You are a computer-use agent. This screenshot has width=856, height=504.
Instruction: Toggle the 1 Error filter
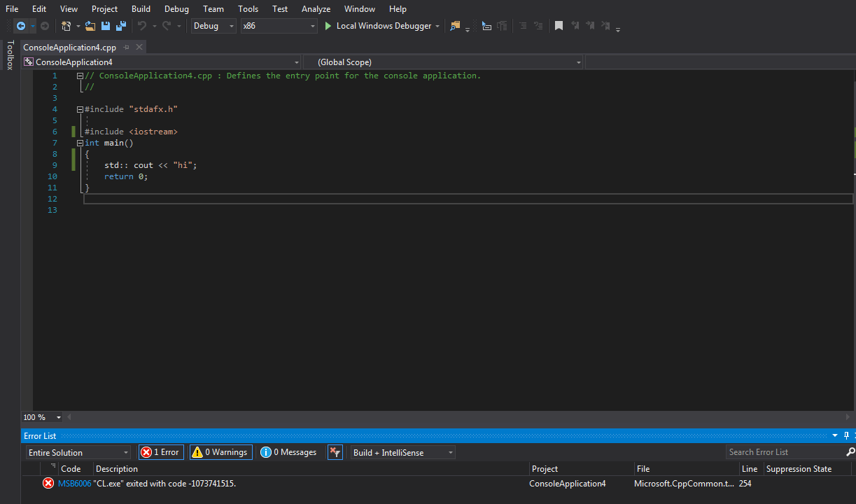(x=160, y=451)
